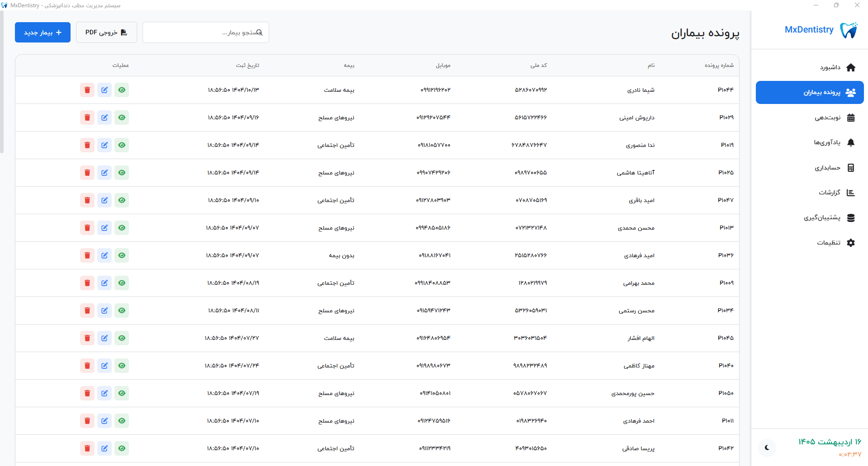Screen dimensions: 868x466
Task: Click بیمار جدید new patient button
Action: (x=43, y=33)
